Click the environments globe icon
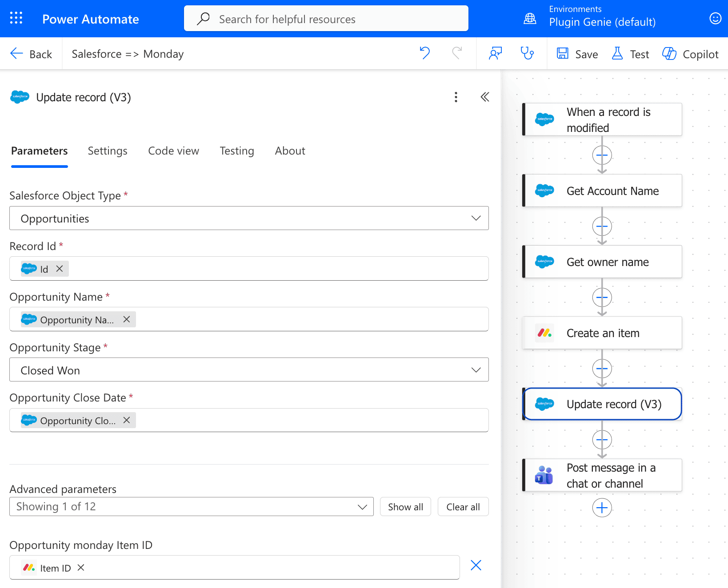728x588 pixels. point(530,18)
